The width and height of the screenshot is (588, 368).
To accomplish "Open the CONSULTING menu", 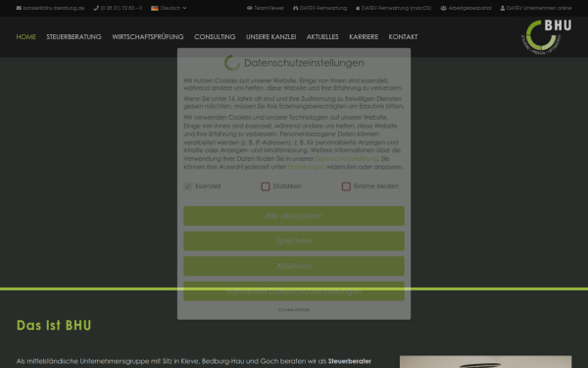I will pos(215,37).
